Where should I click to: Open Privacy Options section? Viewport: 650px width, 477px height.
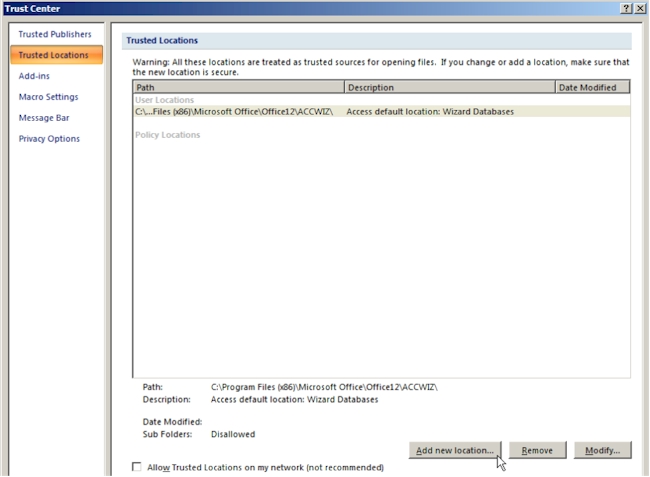[49, 138]
